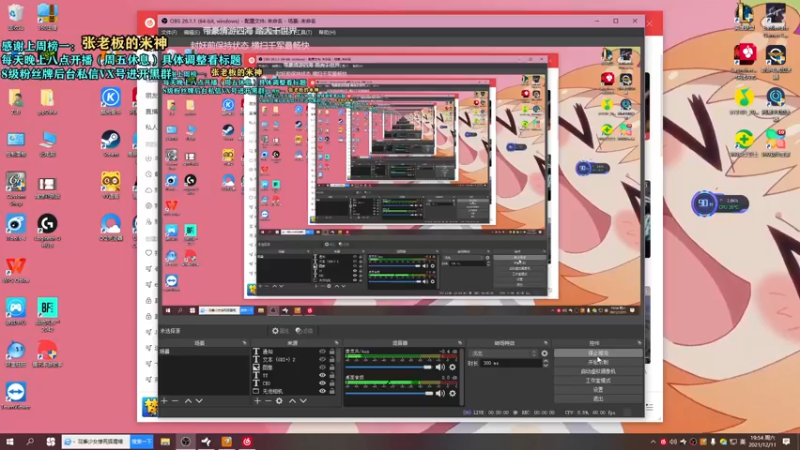
Task: Select 场景 item in scenes list
Action: [x=204, y=352]
